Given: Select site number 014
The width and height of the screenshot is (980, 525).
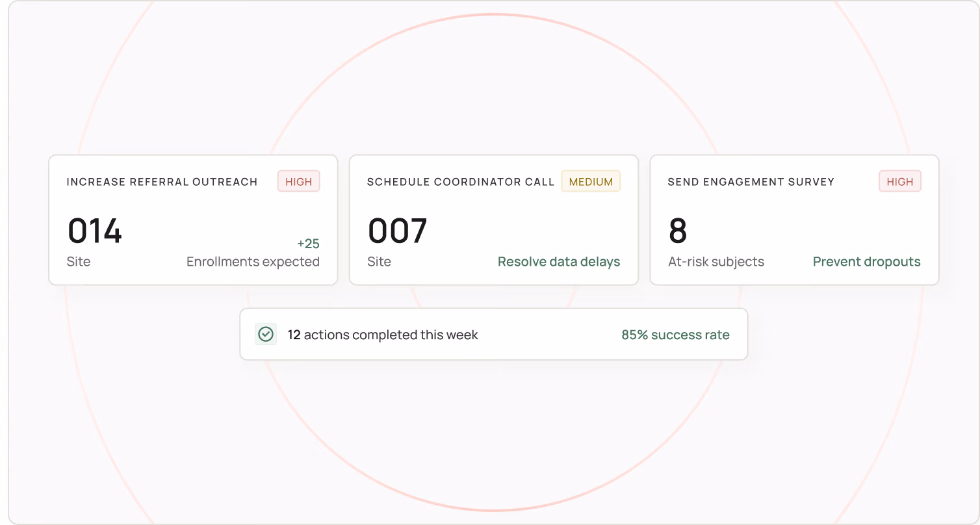Looking at the screenshot, I should [95, 231].
